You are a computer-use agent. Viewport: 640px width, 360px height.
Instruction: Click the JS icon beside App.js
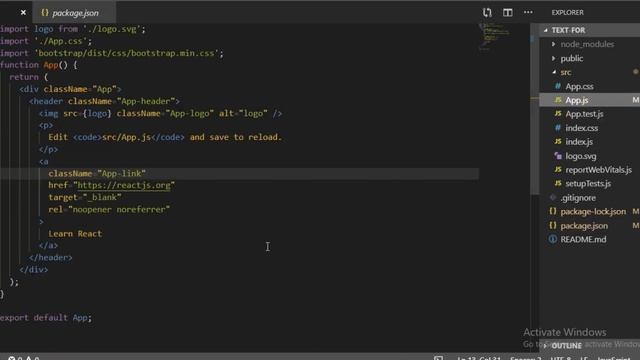558,100
